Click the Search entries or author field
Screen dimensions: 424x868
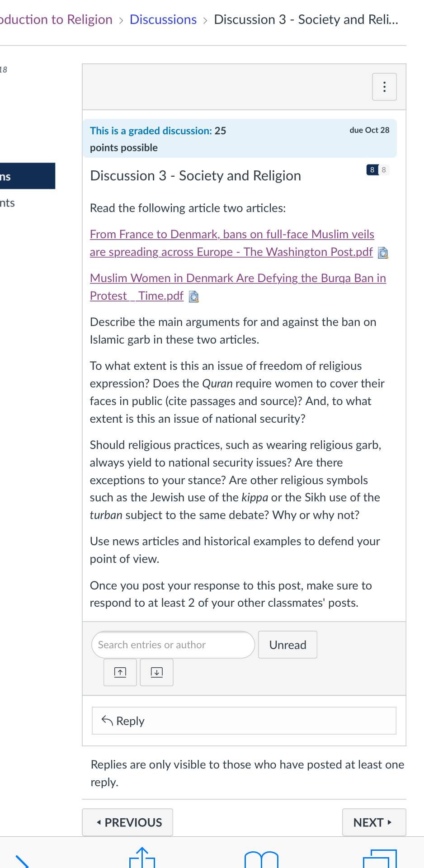(x=173, y=645)
